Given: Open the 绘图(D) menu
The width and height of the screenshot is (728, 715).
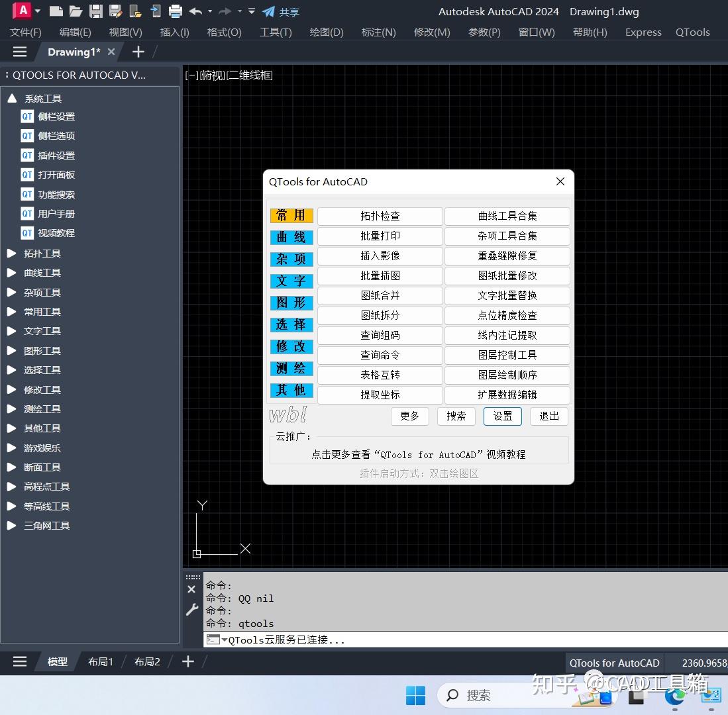Looking at the screenshot, I should pos(326,32).
